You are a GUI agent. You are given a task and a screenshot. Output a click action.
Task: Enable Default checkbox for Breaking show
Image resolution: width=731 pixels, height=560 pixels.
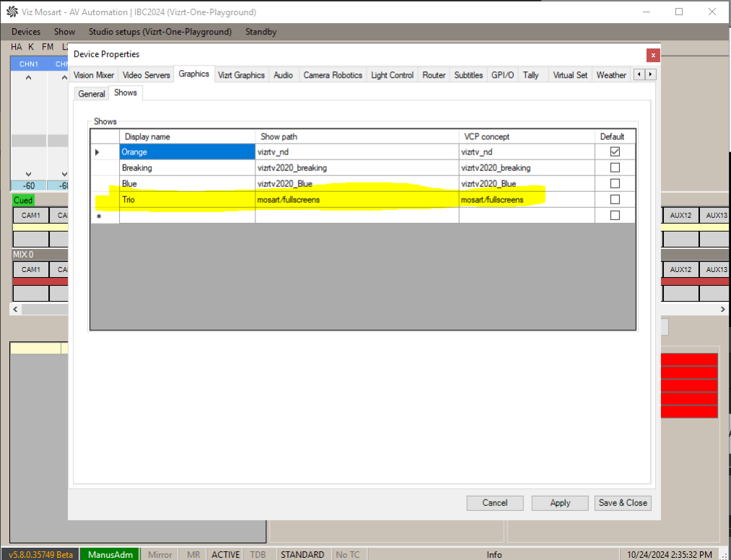pos(615,168)
